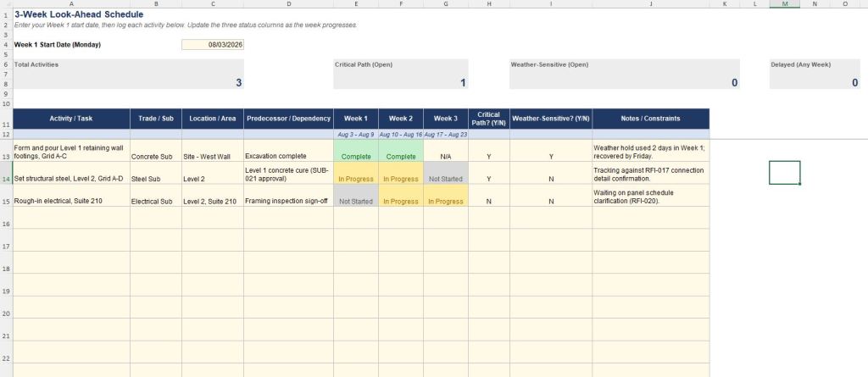Click the "Aug 3 - Aug 9" date range cell
The width and height of the screenshot is (868, 377).
click(x=356, y=135)
